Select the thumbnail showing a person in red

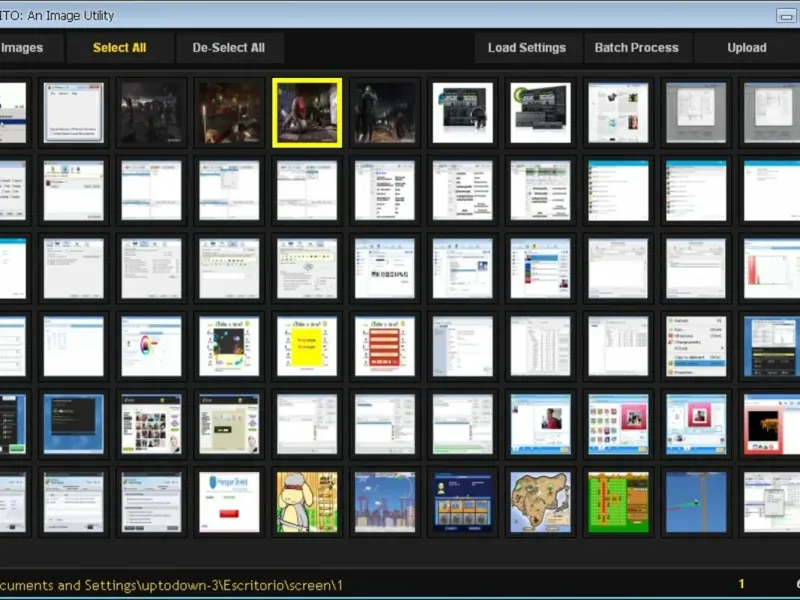point(540,424)
